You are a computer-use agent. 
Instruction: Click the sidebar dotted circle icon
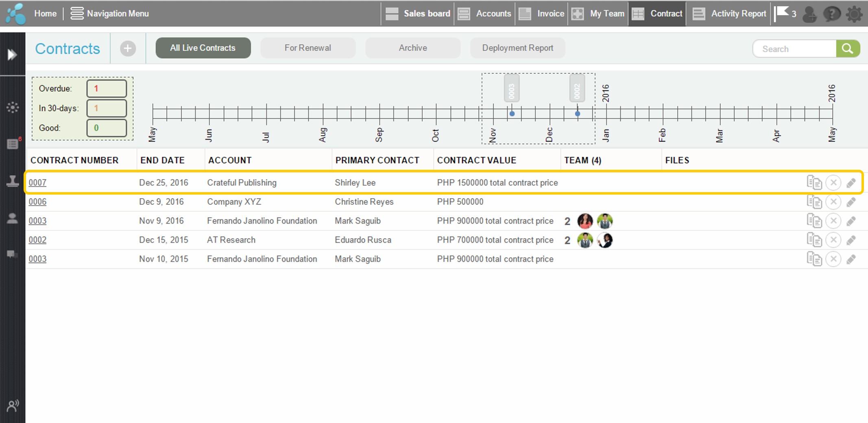coord(13,107)
